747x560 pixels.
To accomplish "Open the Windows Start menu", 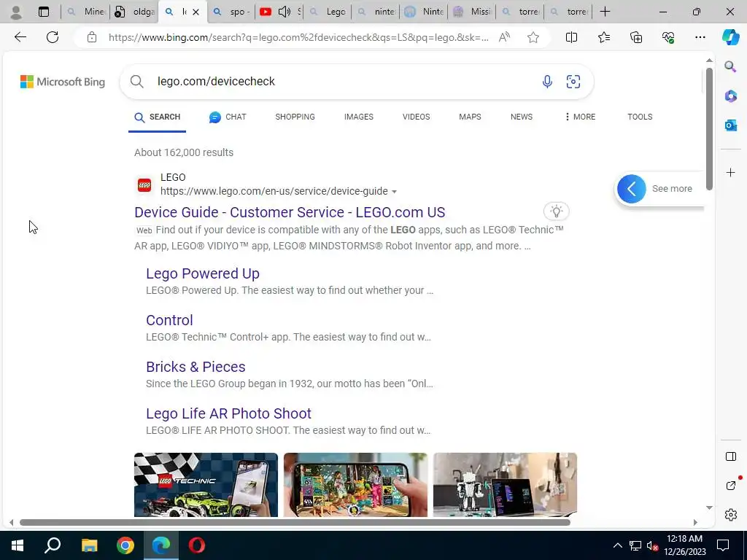I will coord(18,545).
